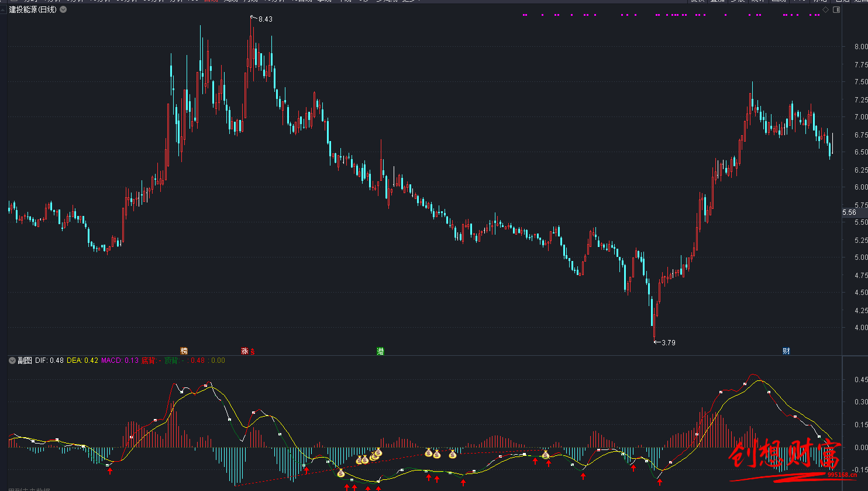
Task: Click the red 底背 divergence label
Action: (x=149, y=360)
